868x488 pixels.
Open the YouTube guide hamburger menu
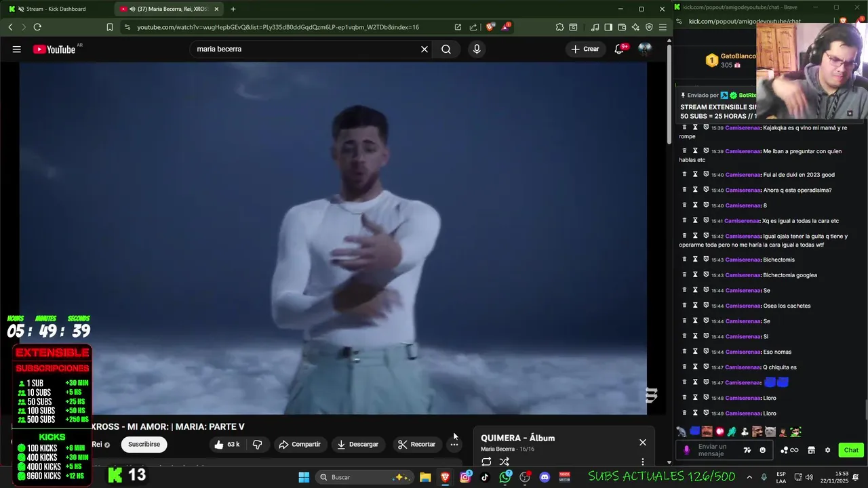coord(17,49)
